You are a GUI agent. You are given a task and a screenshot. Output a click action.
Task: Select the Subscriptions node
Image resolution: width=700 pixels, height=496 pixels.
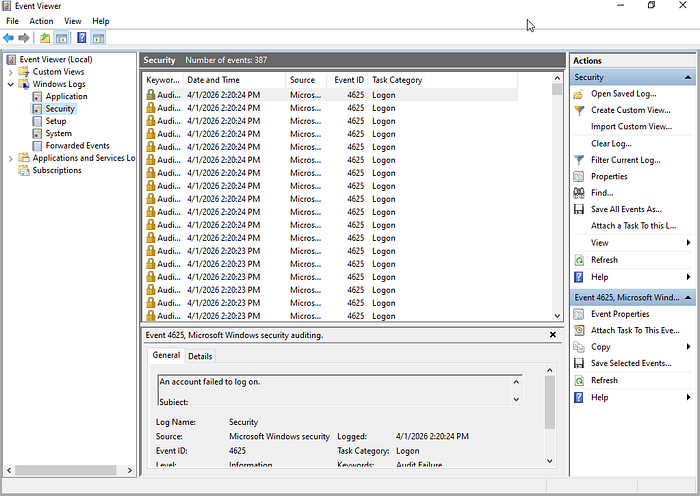coord(57,170)
